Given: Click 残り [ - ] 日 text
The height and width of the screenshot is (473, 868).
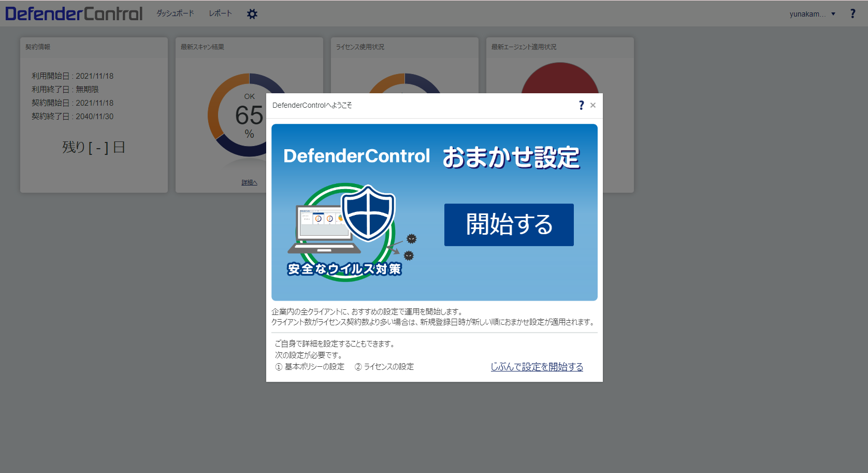Looking at the screenshot, I should point(94,148).
